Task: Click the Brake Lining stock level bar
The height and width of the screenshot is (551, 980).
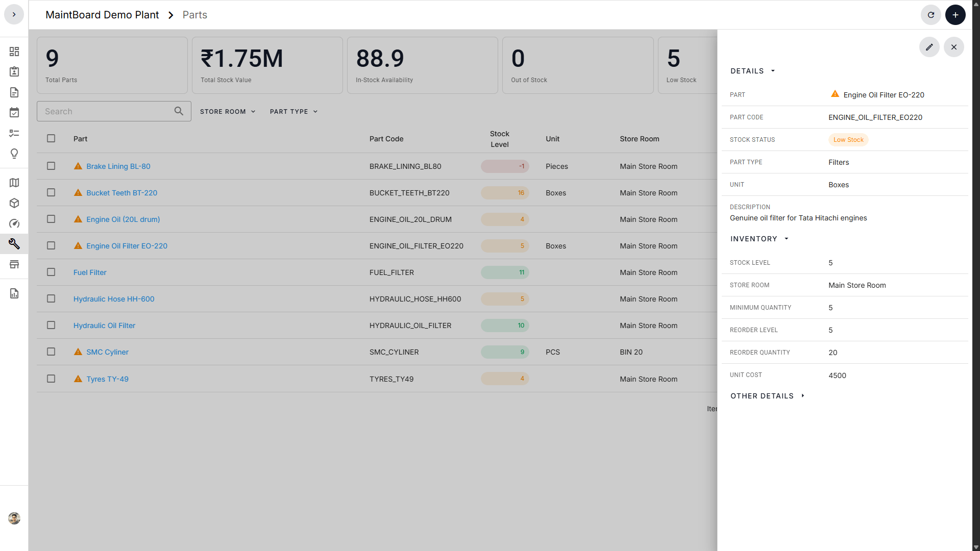Action: tap(504, 166)
